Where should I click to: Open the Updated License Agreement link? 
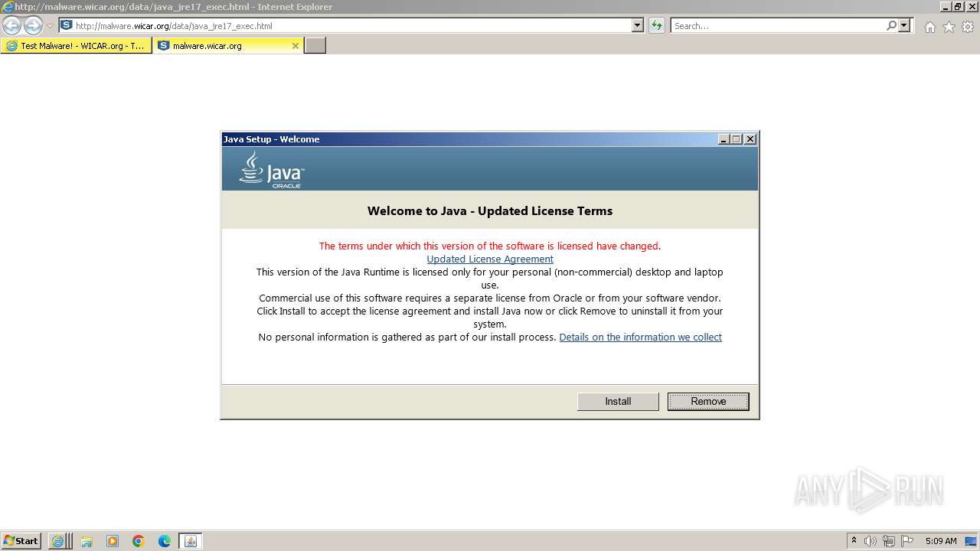click(490, 259)
